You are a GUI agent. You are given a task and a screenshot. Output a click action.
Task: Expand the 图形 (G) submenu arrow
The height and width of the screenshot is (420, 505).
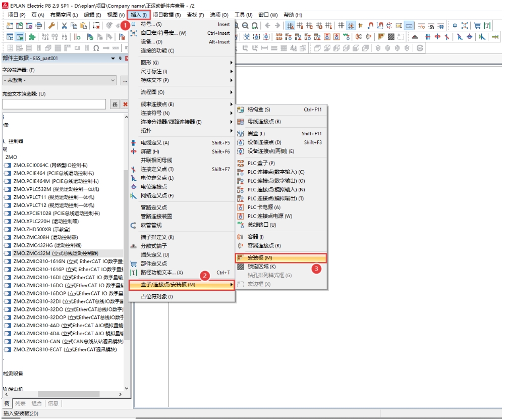tap(231, 63)
